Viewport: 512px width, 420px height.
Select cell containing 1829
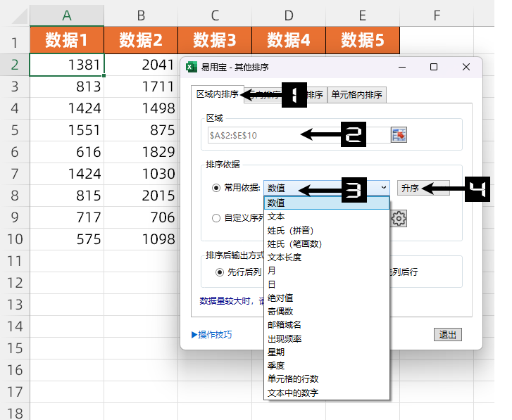(141, 152)
